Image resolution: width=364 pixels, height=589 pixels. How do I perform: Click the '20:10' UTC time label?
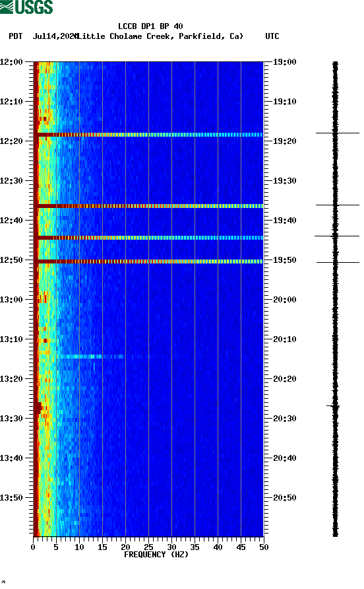pyautogui.click(x=284, y=339)
